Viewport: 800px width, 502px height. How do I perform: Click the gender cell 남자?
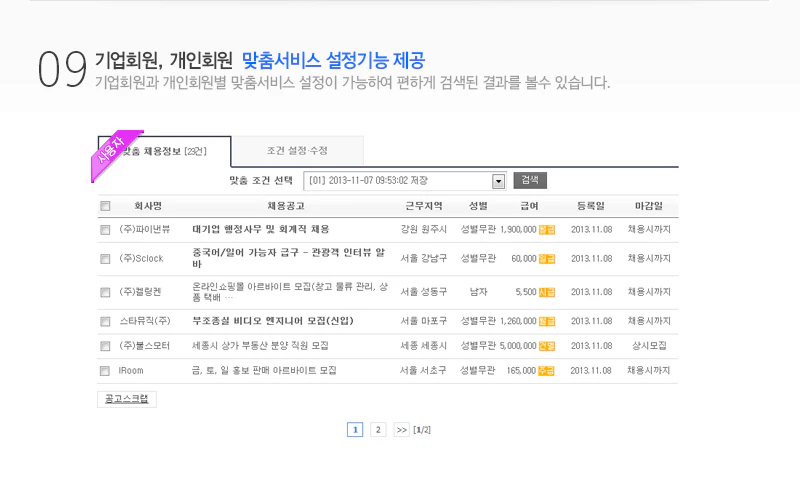tap(479, 292)
